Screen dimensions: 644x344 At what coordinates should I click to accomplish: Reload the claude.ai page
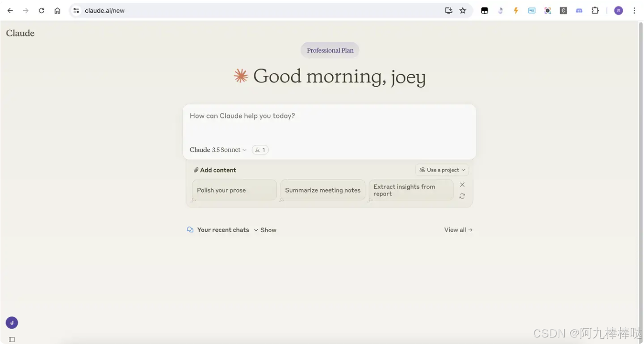(x=41, y=10)
